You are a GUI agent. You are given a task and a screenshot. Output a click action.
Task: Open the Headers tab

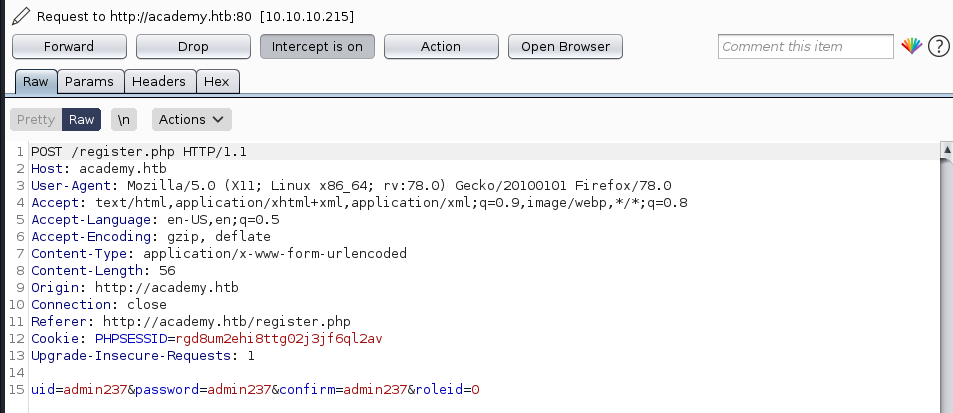(x=159, y=82)
